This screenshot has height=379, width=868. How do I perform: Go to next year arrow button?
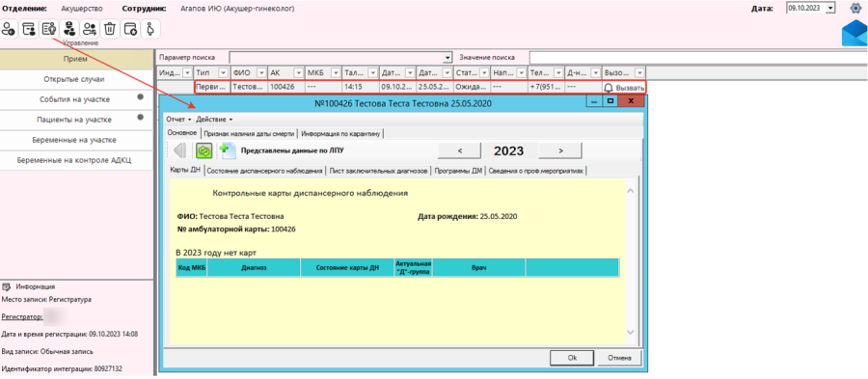point(560,150)
